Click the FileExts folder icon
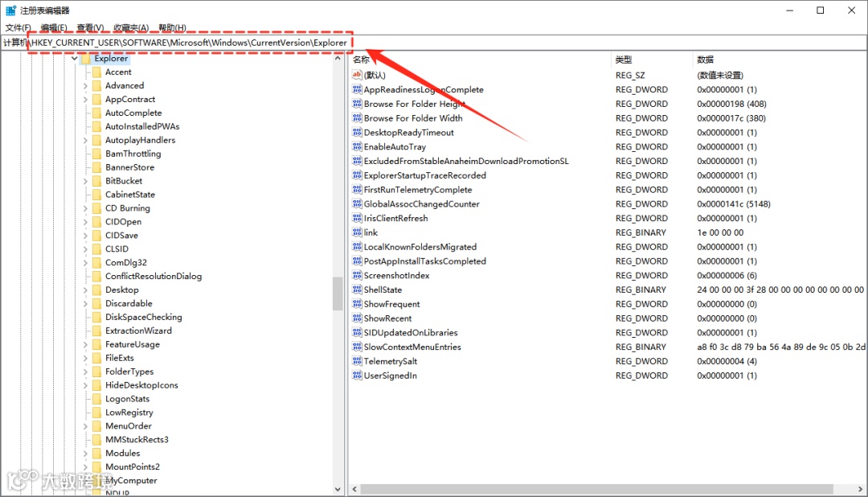The height and width of the screenshot is (497, 868). [x=97, y=358]
